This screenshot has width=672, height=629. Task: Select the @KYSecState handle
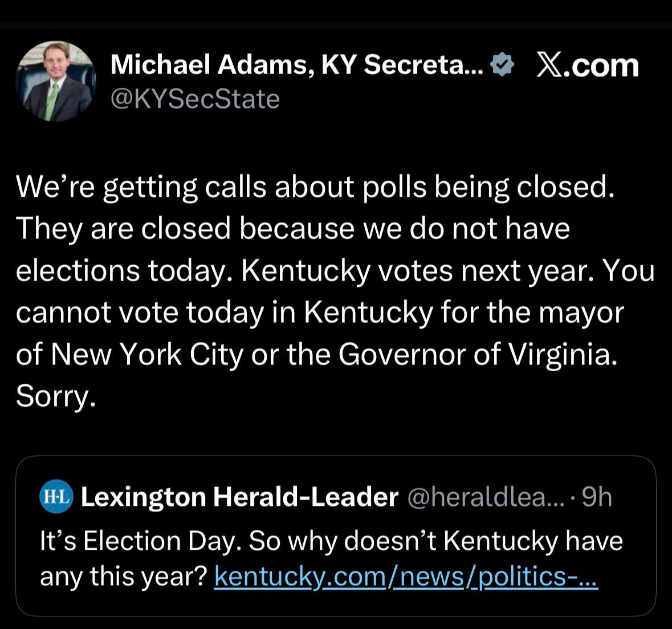pyautogui.click(x=195, y=99)
